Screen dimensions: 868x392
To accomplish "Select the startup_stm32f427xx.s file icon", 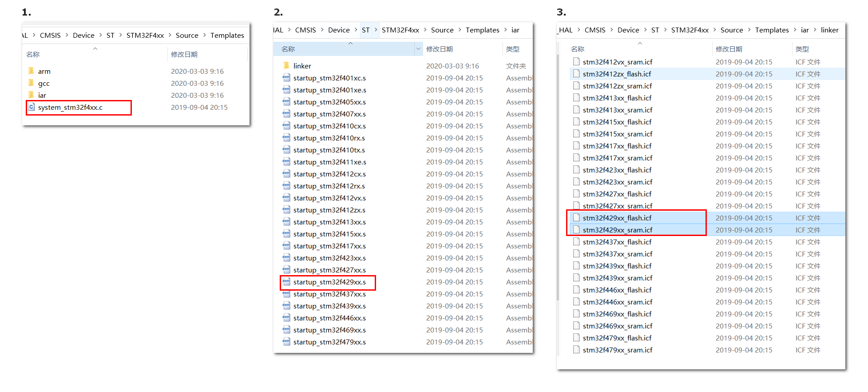I will tap(286, 270).
